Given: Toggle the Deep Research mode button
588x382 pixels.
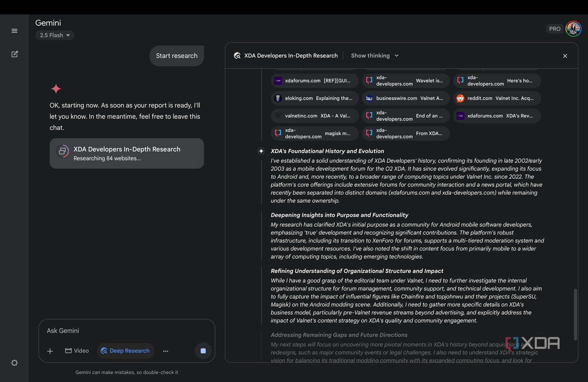Looking at the screenshot, I should click(125, 351).
